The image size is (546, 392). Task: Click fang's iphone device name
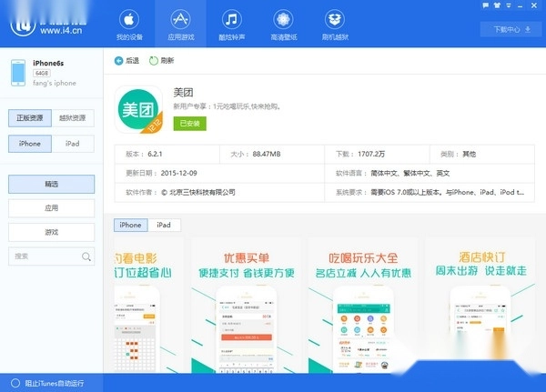click(55, 83)
